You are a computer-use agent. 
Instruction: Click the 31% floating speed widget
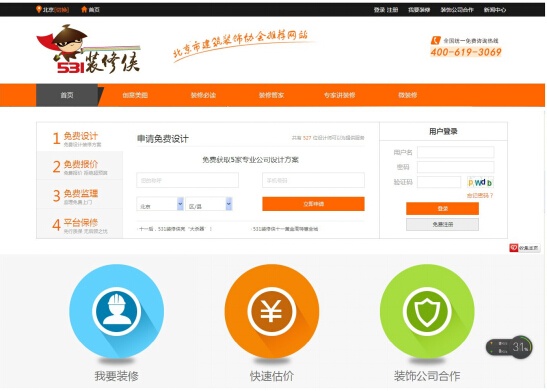coord(509,347)
